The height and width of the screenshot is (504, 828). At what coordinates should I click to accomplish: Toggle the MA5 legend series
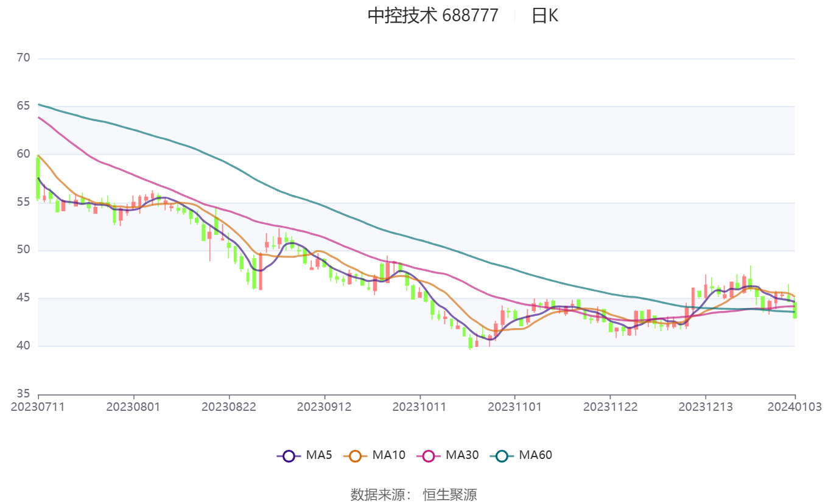[x=304, y=455]
